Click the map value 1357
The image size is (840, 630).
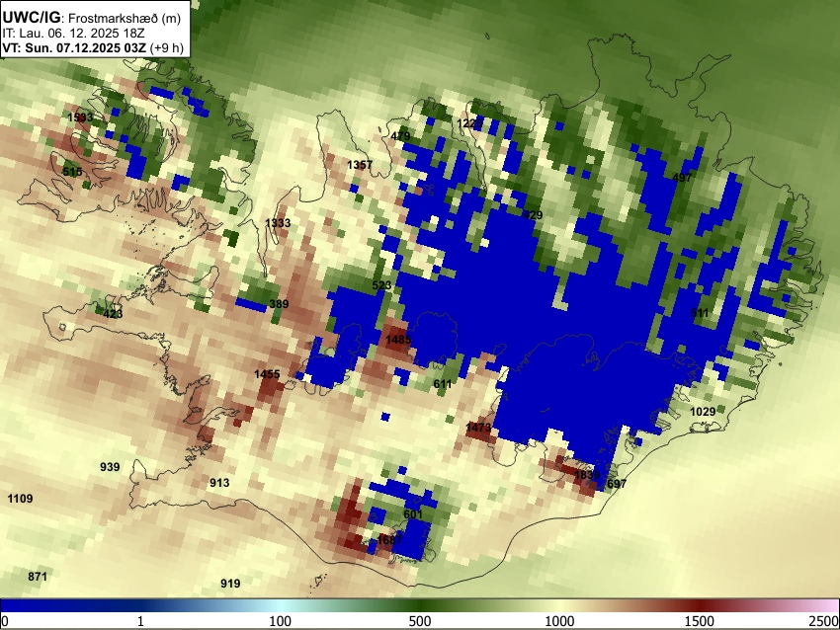pos(360,165)
